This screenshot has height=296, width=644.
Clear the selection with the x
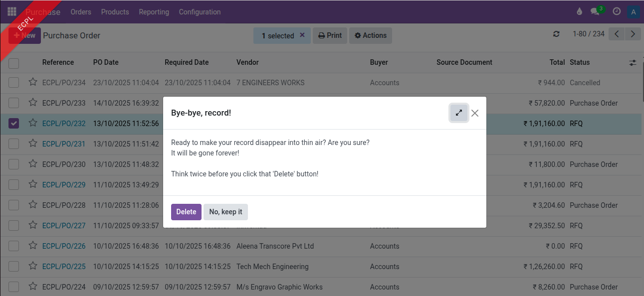[302, 35]
